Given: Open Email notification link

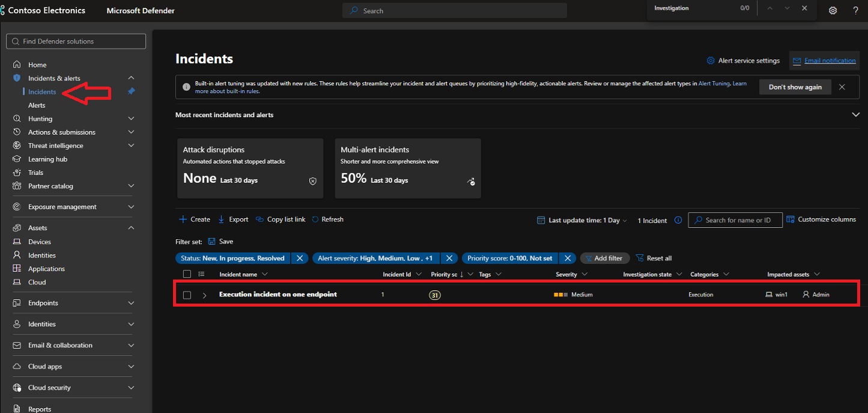Looking at the screenshot, I should tap(824, 61).
